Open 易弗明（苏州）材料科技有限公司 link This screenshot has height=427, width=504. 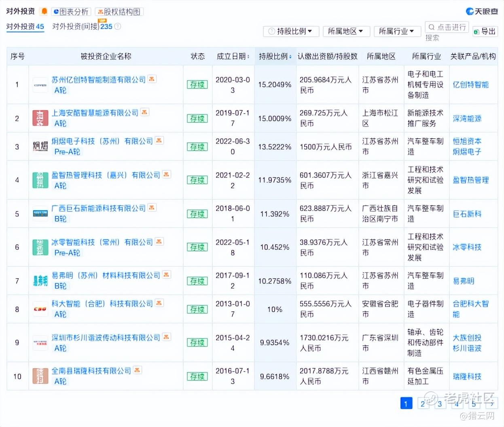coord(106,275)
